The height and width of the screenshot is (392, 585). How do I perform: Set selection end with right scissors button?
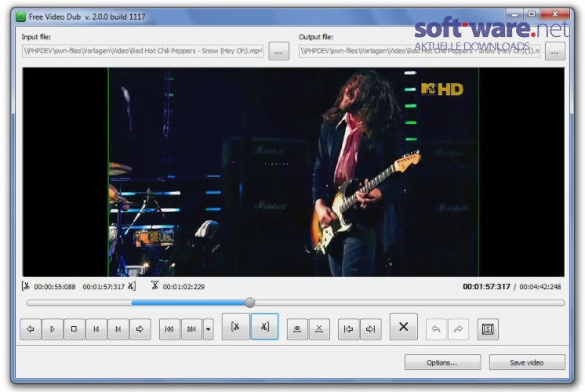[x=264, y=327]
